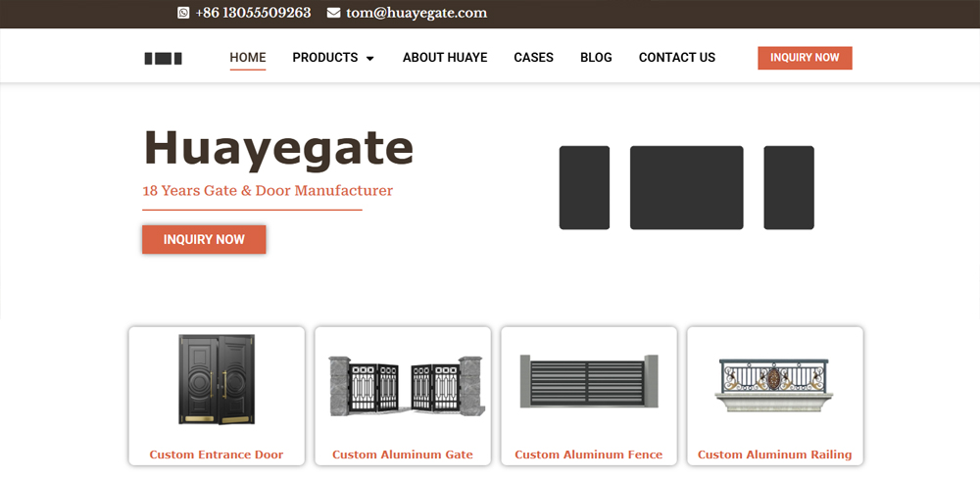Viewport: 980px width, 479px height.
Task: Open the Custom Entrance Door link
Action: (217, 455)
